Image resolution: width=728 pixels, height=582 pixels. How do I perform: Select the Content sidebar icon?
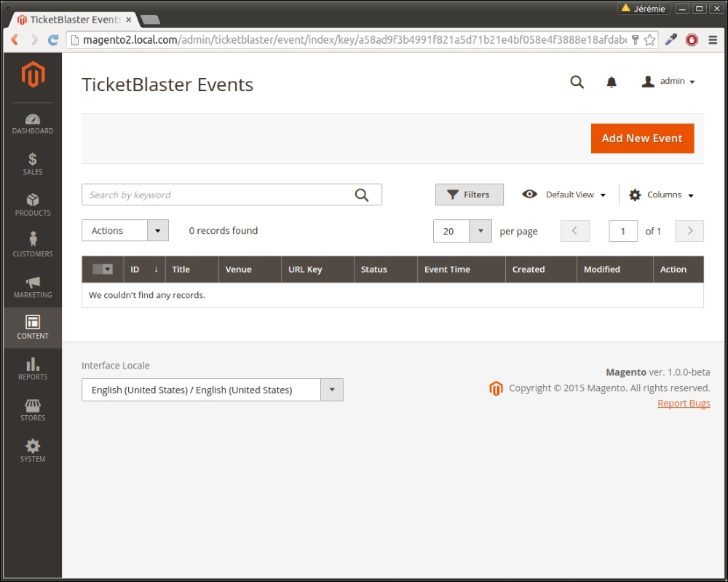(32, 328)
